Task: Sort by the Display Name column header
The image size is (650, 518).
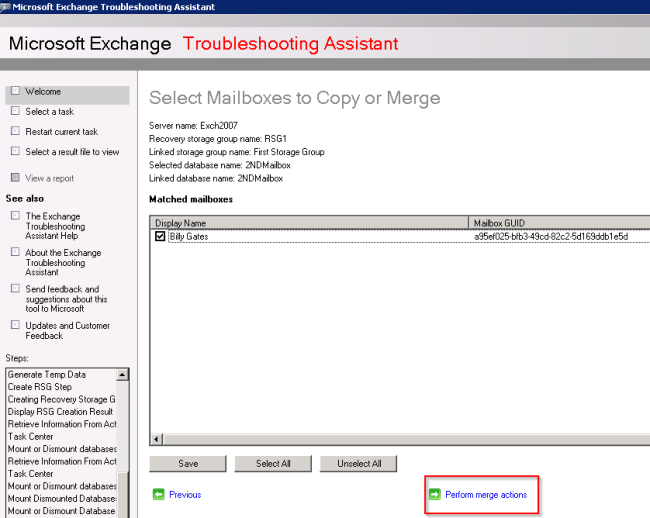Action: 309,223
